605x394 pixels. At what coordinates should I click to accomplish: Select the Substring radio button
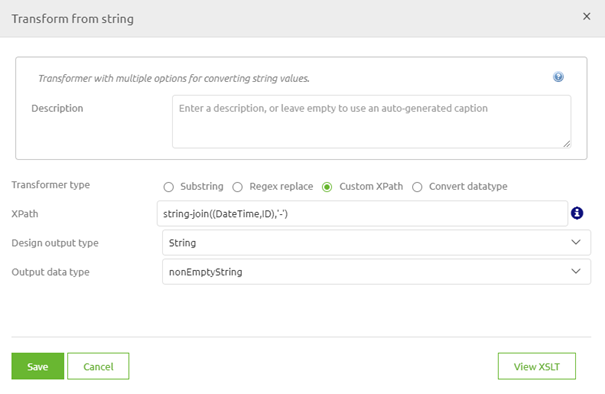pyautogui.click(x=169, y=187)
